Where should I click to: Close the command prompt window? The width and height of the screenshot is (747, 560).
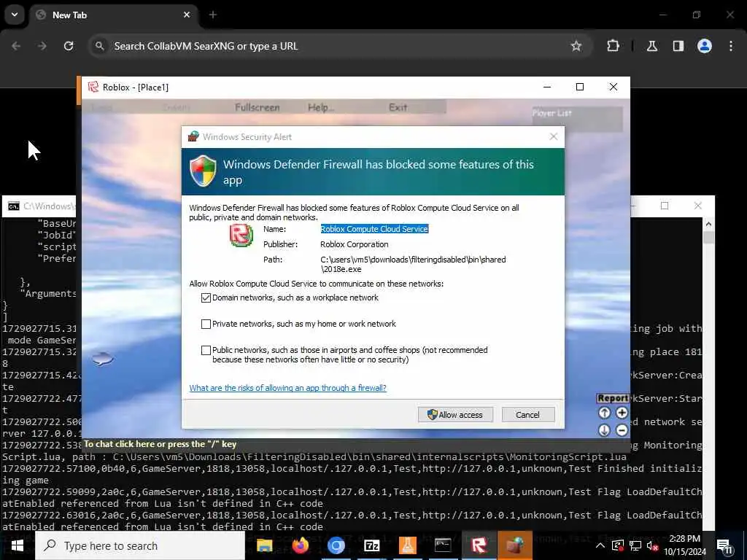[698, 206]
